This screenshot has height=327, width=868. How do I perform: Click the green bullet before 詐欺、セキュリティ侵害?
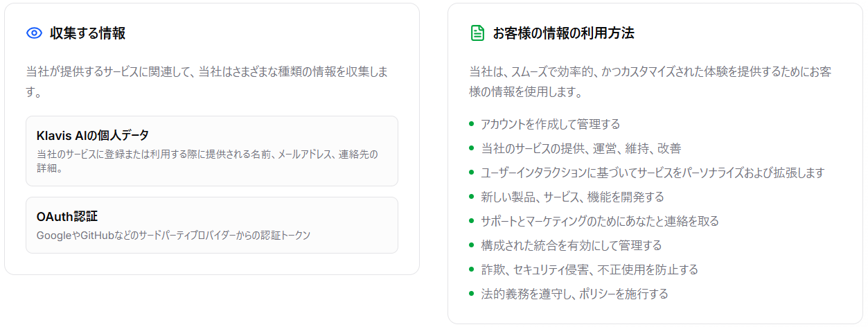pos(472,269)
